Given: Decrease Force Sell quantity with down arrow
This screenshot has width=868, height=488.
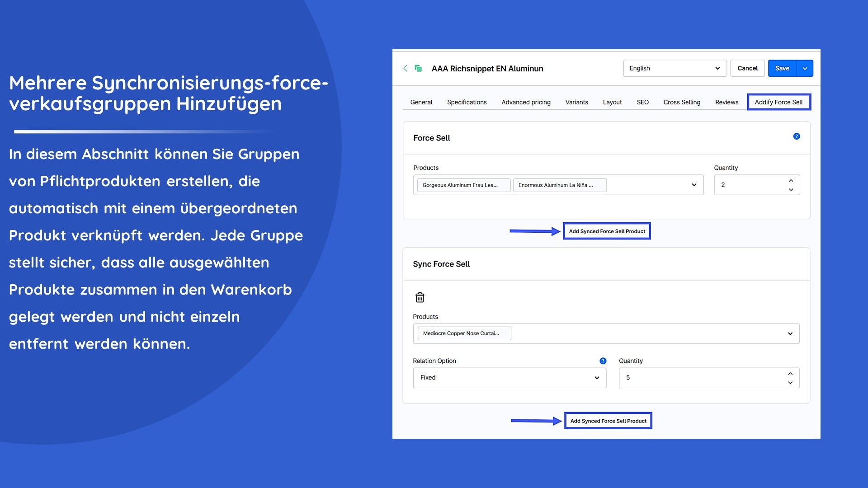Looking at the screenshot, I should pyautogui.click(x=791, y=190).
